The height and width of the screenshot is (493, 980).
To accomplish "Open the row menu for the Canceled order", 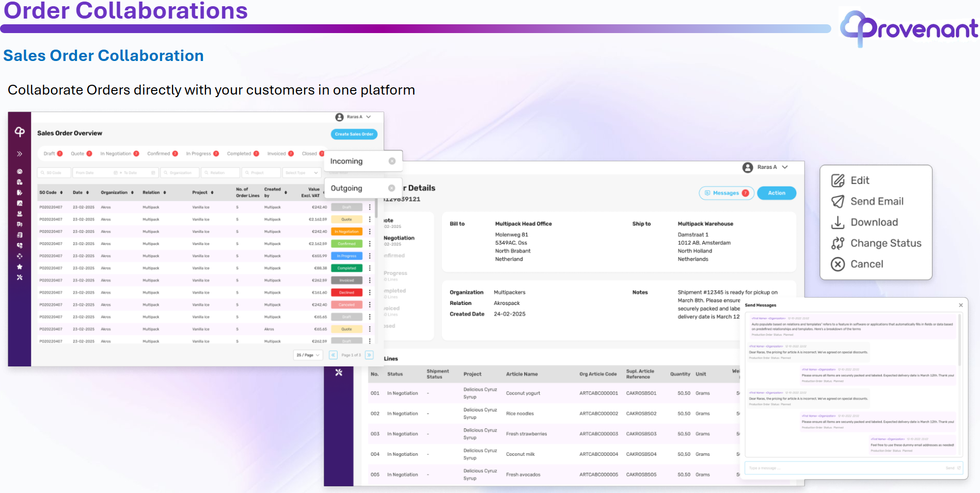I will coord(370,305).
